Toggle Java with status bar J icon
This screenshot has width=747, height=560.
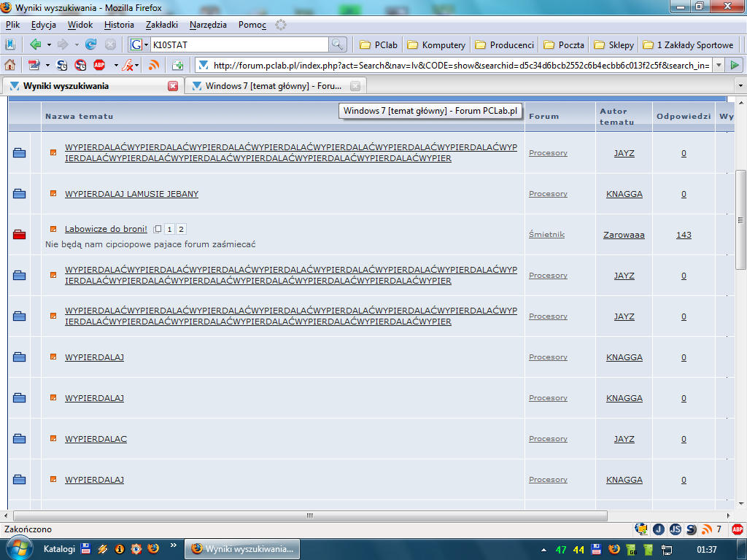coord(658,529)
